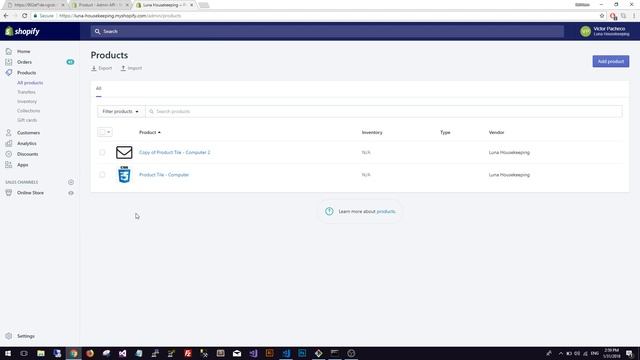Open Home in sidebar

pyautogui.click(x=24, y=51)
